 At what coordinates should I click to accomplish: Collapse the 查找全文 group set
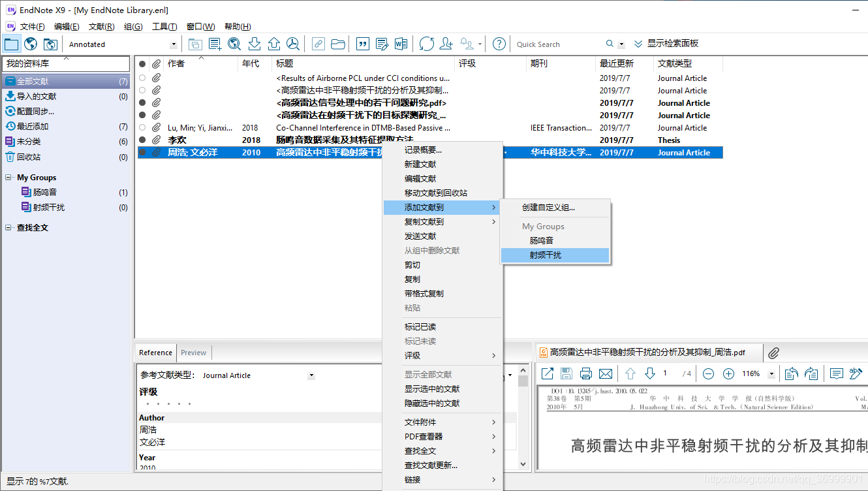[8, 228]
